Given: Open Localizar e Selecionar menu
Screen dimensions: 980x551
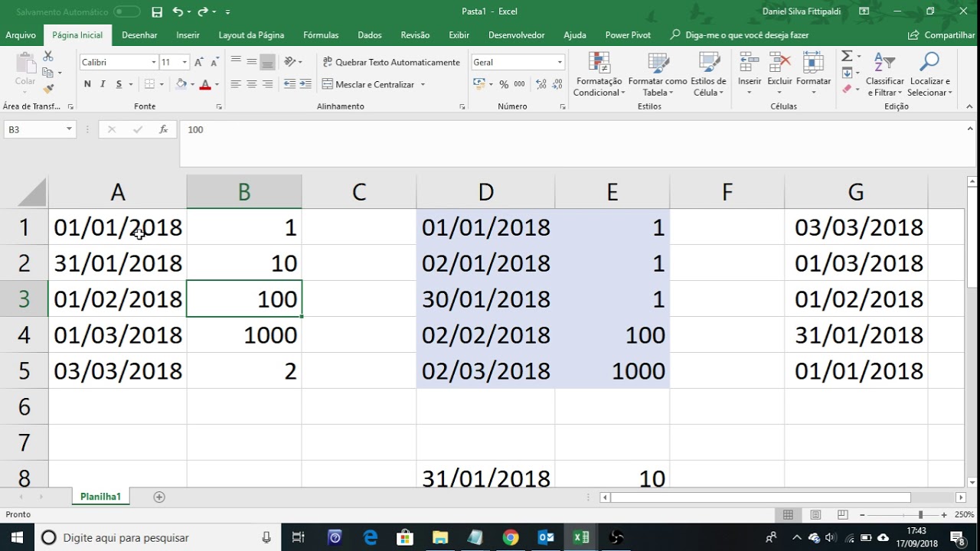Looking at the screenshot, I should (x=930, y=75).
